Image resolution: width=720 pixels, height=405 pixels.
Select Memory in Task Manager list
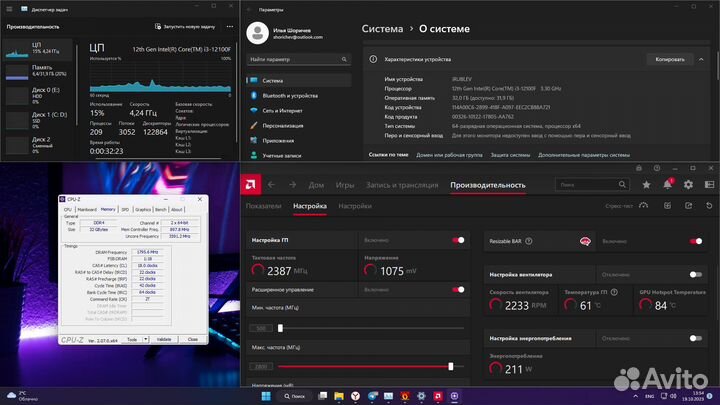(x=38, y=73)
